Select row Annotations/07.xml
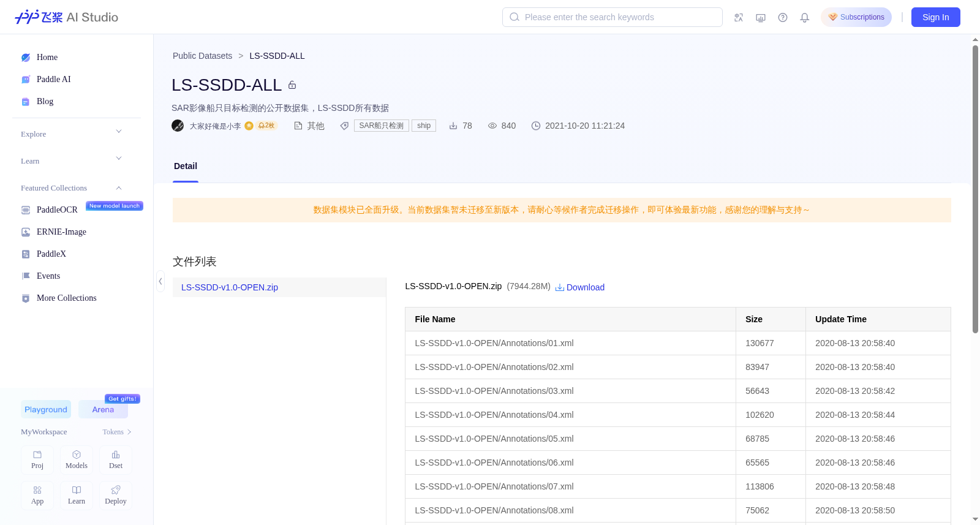 (x=678, y=486)
